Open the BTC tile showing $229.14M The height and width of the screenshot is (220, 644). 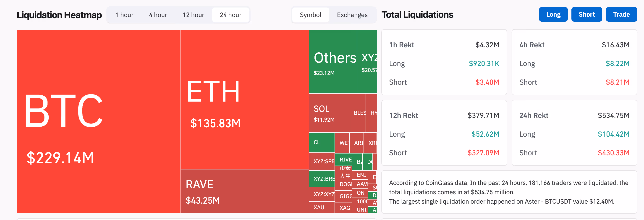click(99, 122)
